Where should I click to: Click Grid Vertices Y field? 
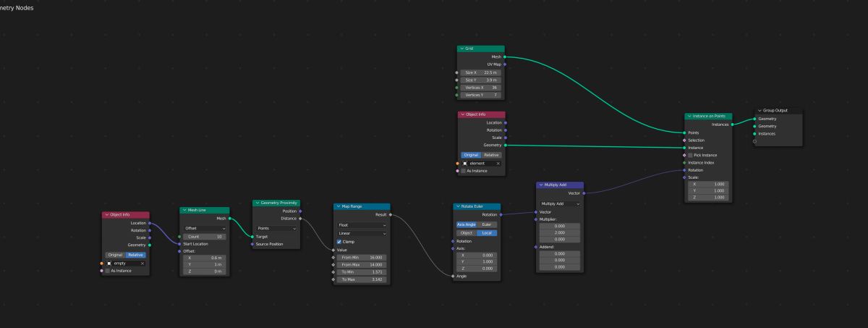tap(481, 95)
